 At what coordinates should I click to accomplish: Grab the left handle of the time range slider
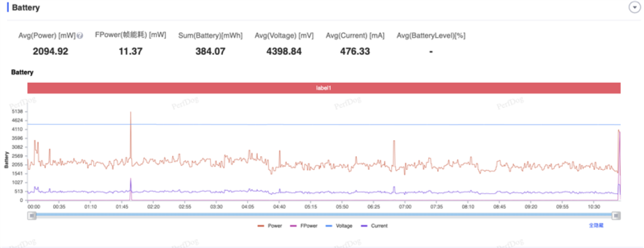(x=32, y=216)
